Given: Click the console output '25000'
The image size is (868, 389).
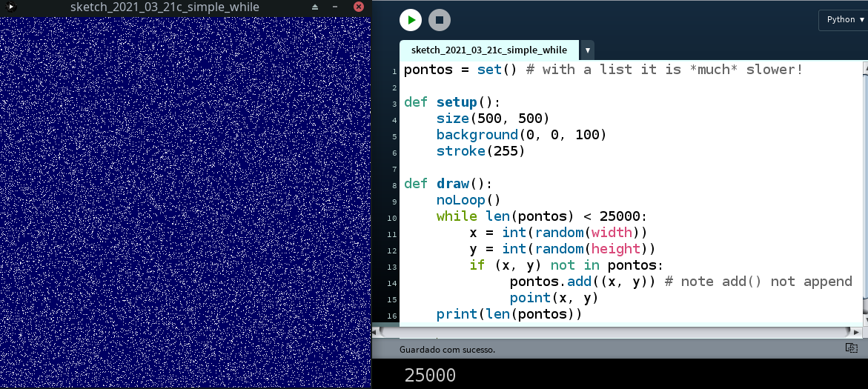Looking at the screenshot, I should point(430,376).
